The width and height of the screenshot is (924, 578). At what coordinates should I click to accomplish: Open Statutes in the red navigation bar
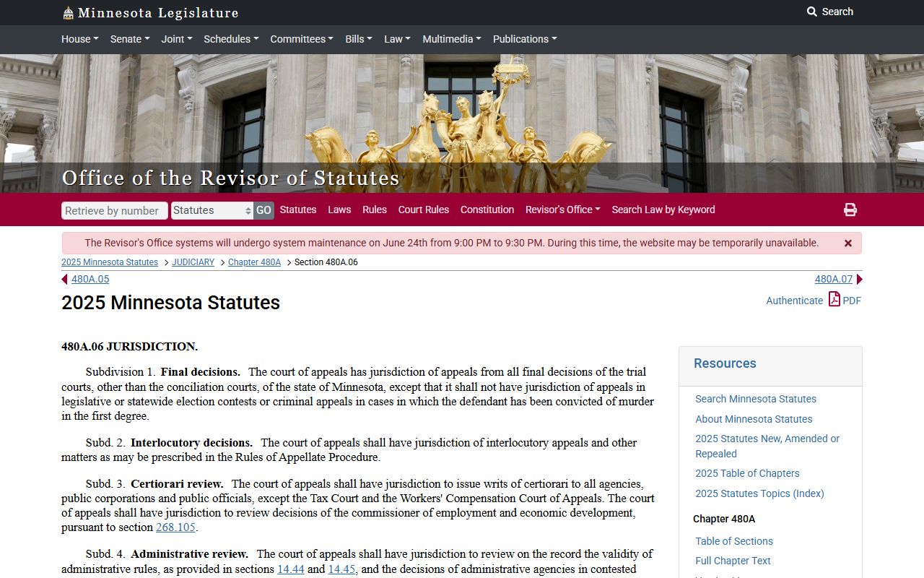pyautogui.click(x=298, y=210)
